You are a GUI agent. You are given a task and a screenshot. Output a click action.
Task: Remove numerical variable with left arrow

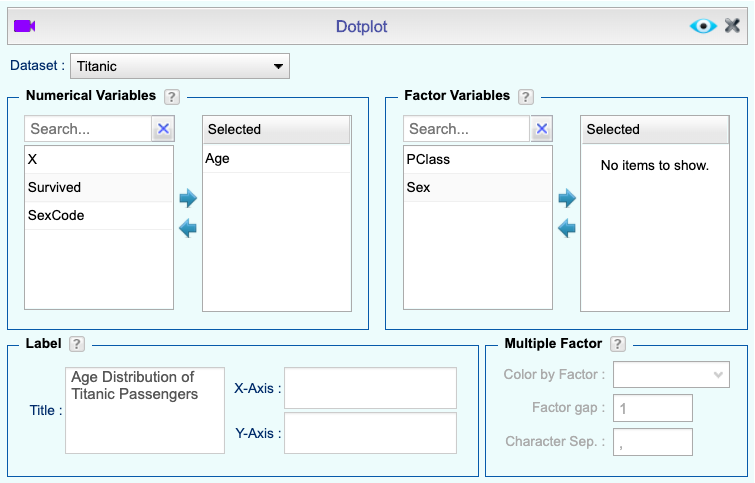click(187, 229)
